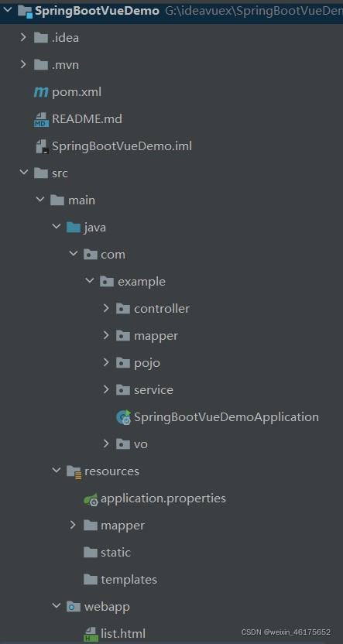Screen dimensions: 343x644
Task: Collapse the example package
Action: click(90, 281)
